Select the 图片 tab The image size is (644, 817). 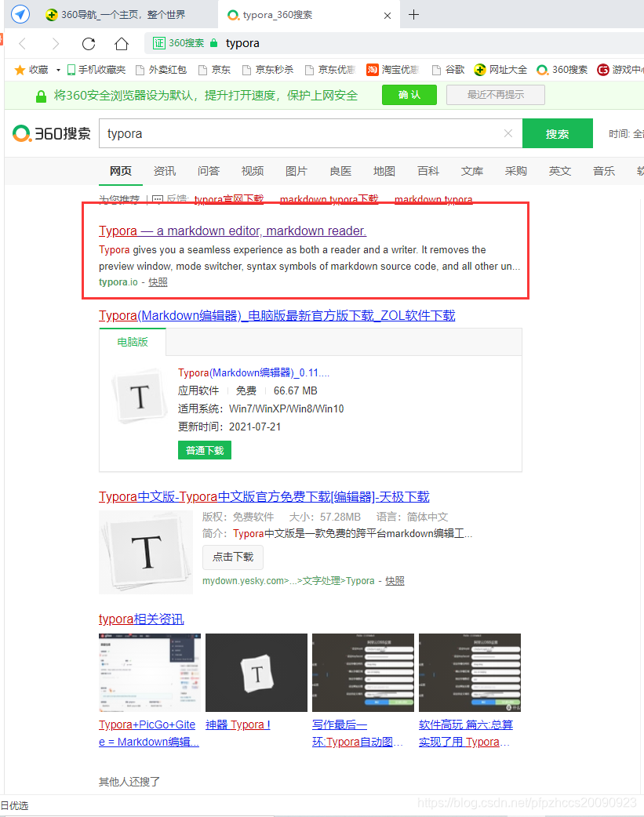(297, 172)
